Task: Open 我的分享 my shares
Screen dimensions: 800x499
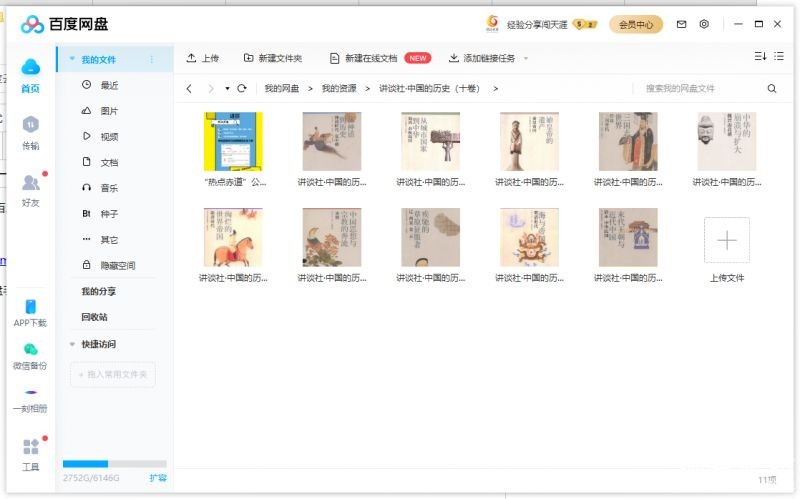Action: pyautogui.click(x=98, y=291)
